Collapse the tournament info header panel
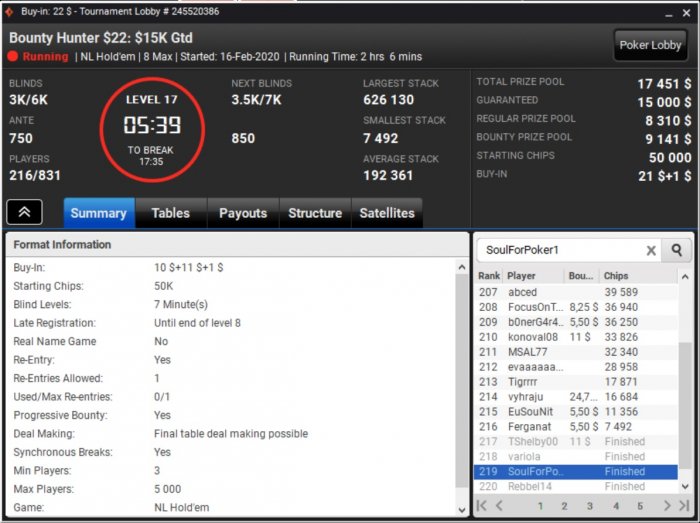Screen dimensions: 700x523 point(24,212)
